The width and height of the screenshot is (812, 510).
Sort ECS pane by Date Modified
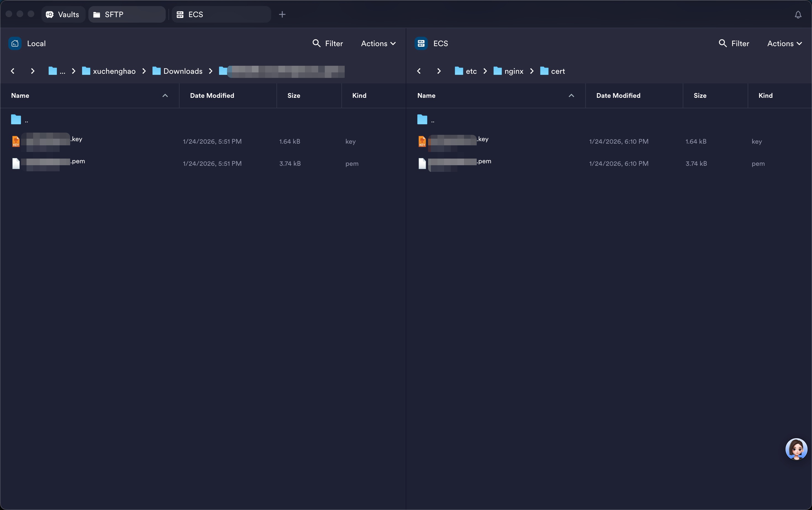[618, 96]
